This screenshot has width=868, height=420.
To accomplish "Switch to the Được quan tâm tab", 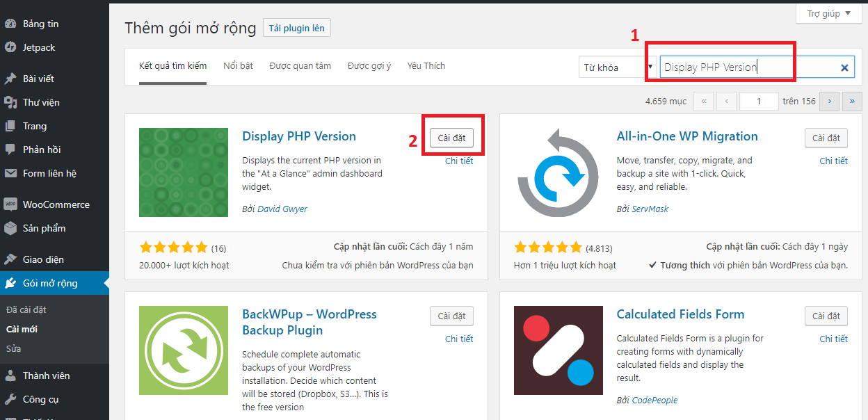I will coord(300,65).
